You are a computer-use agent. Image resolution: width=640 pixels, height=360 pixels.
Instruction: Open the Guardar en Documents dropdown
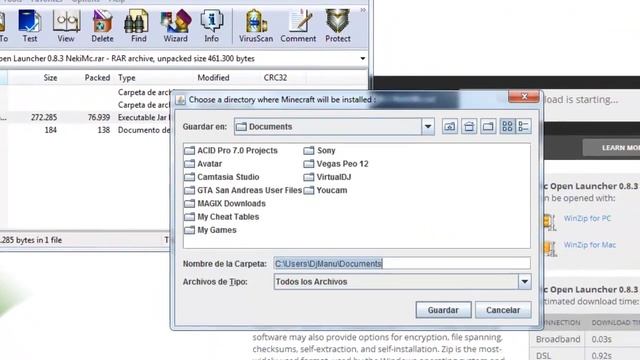[x=427, y=127]
